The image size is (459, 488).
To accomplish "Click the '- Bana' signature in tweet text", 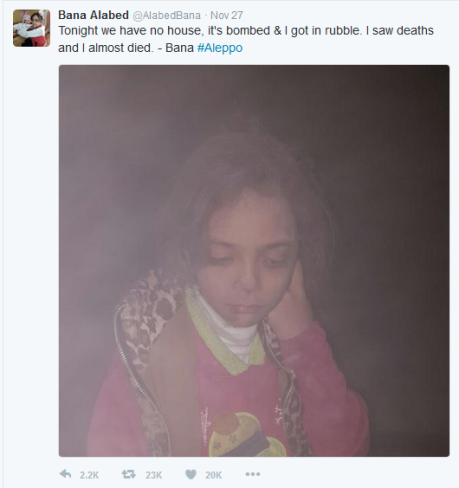I will point(176,48).
